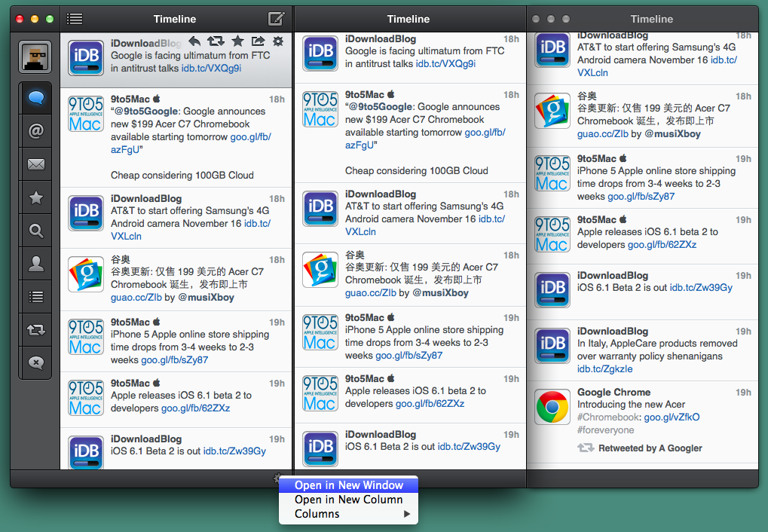This screenshot has height=532, width=768.
Task: Click 'Cheap considering 100GB Cloud' text in second column
Action: (x=416, y=170)
